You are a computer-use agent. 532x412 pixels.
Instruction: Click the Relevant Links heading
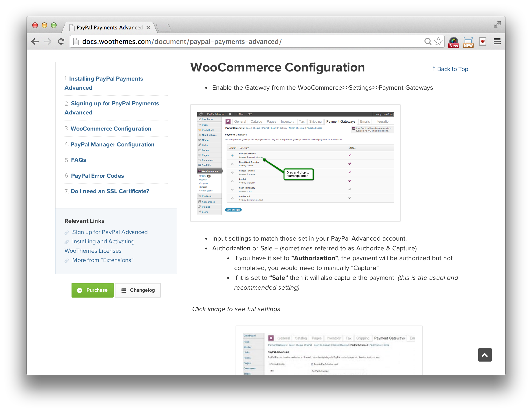pyautogui.click(x=84, y=221)
